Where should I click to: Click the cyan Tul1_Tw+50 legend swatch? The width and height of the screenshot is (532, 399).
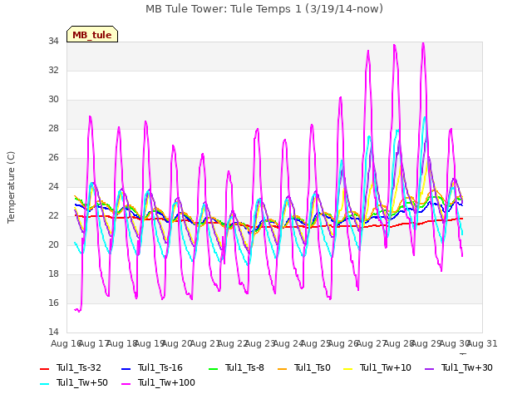coord(44,383)
